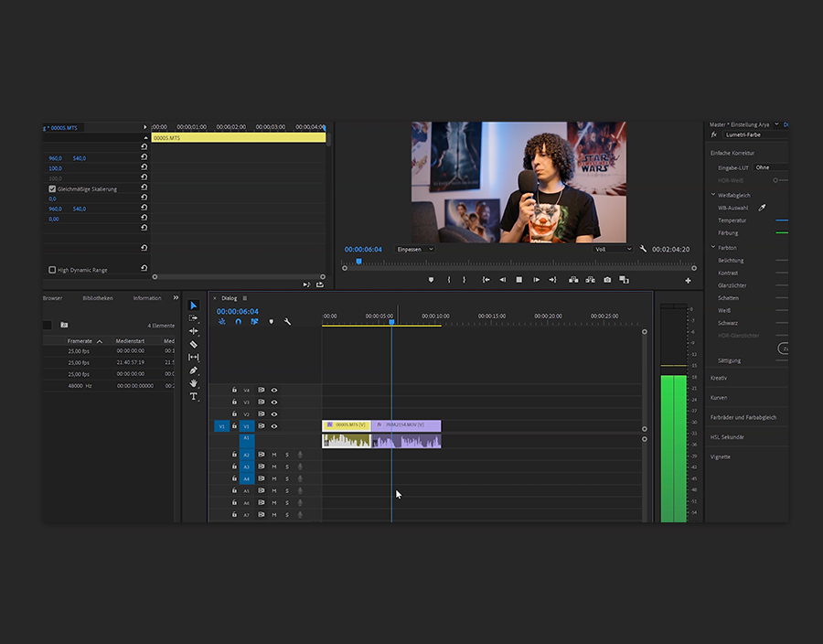Select the Type tool
The image size is (823, 644).
tap(193, 396)
